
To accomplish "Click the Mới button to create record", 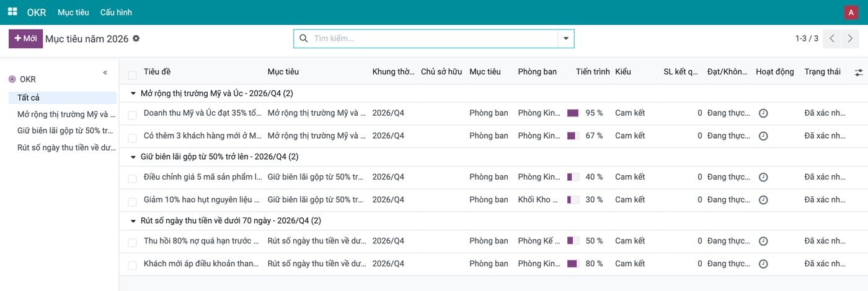I will pos(25,38).
